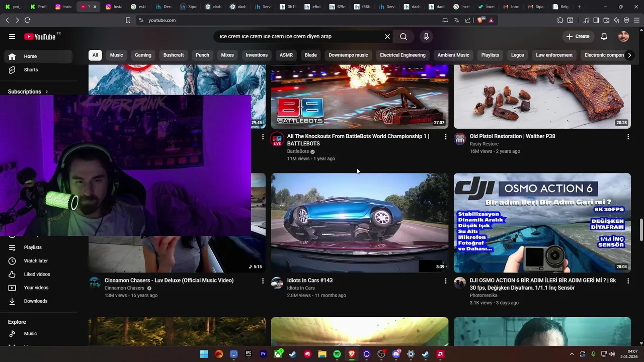
Task: Open Old Pistol Restoration Walther P38 title
Action: click(512, 136)
